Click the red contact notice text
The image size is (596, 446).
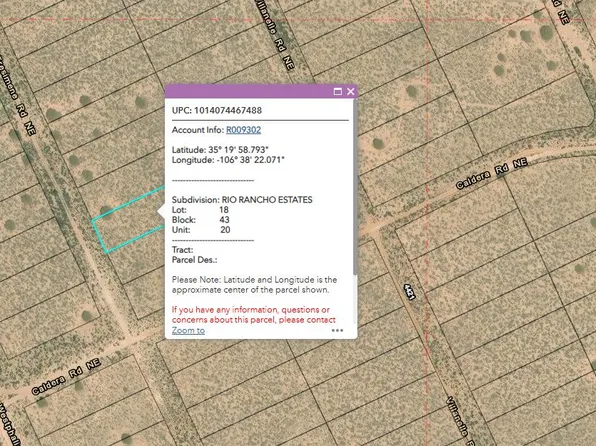point(254,315)
